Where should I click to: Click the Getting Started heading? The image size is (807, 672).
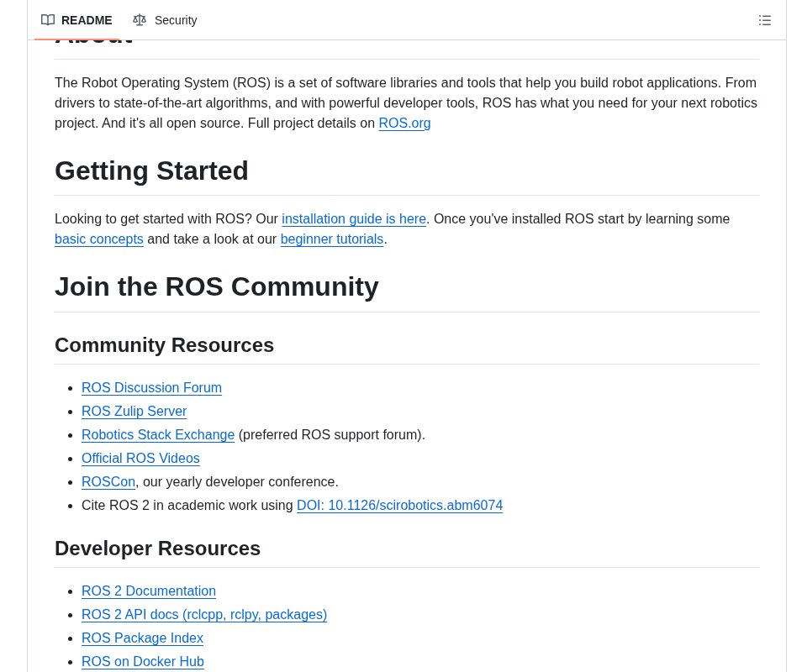click(x=151, y=171)
